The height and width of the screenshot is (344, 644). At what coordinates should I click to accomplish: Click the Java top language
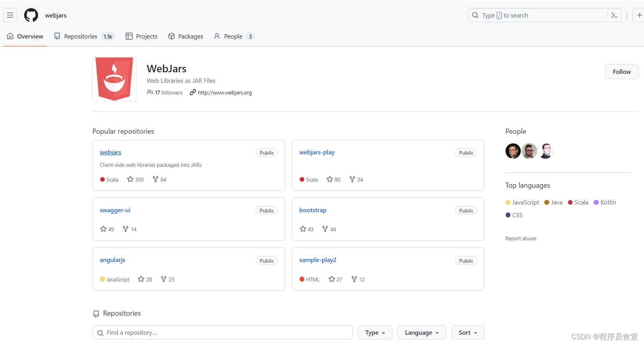click(553, 202)
